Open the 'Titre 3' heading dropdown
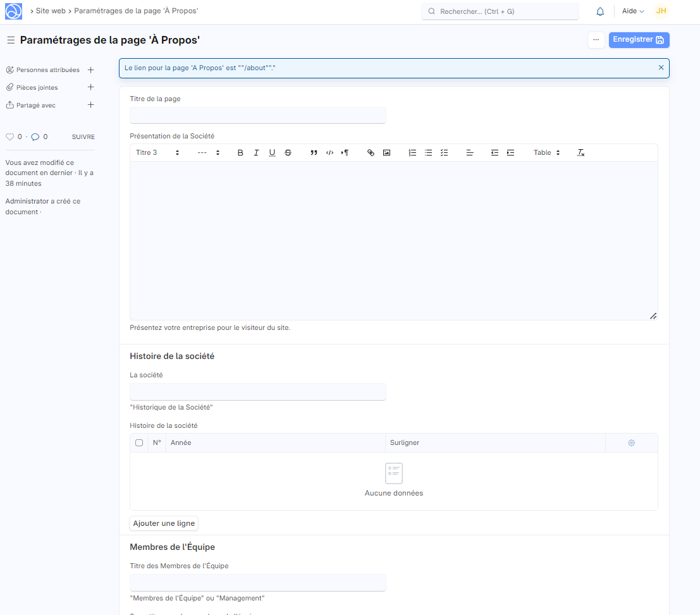Image resolution: width=700 pixels, height=615 pixels. point(157,153)
